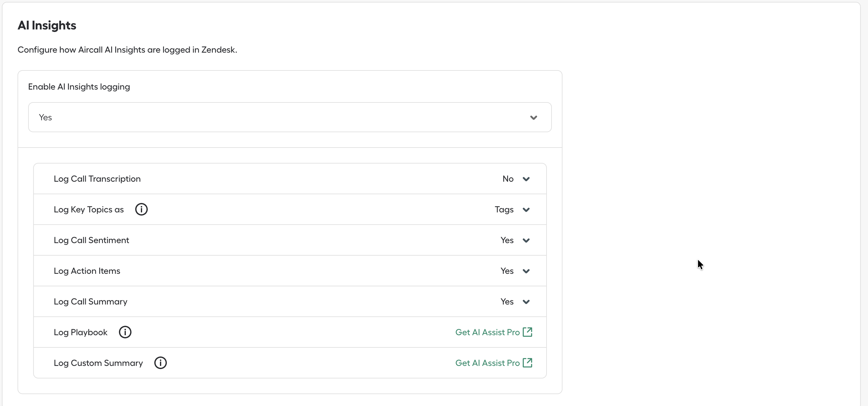This screenshot has width=868, height=406.
Task: Click the 'Log Custom Summary' label
Action: tap(98, 363)
